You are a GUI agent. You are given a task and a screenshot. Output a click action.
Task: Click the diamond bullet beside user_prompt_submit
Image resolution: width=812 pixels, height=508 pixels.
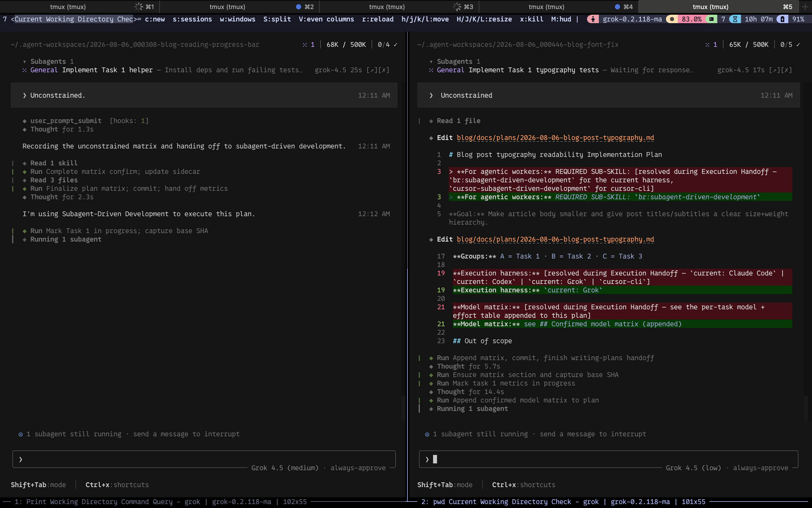(x=25, y=121)
